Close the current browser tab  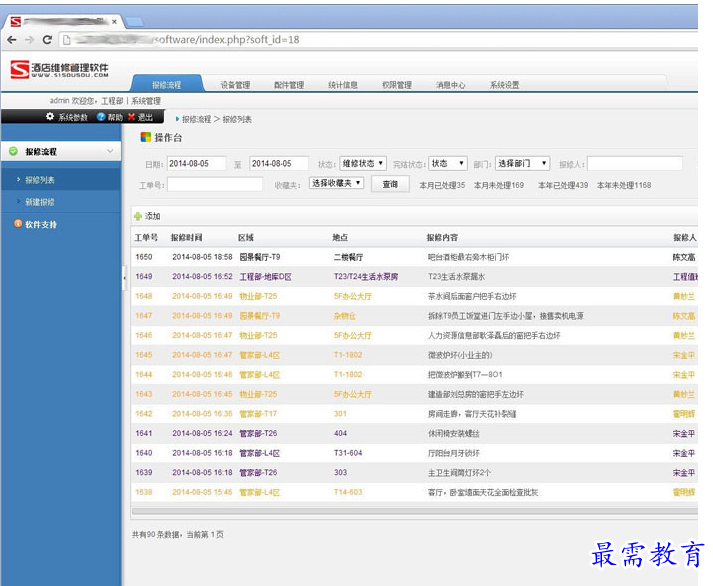[x=115, y=22]
